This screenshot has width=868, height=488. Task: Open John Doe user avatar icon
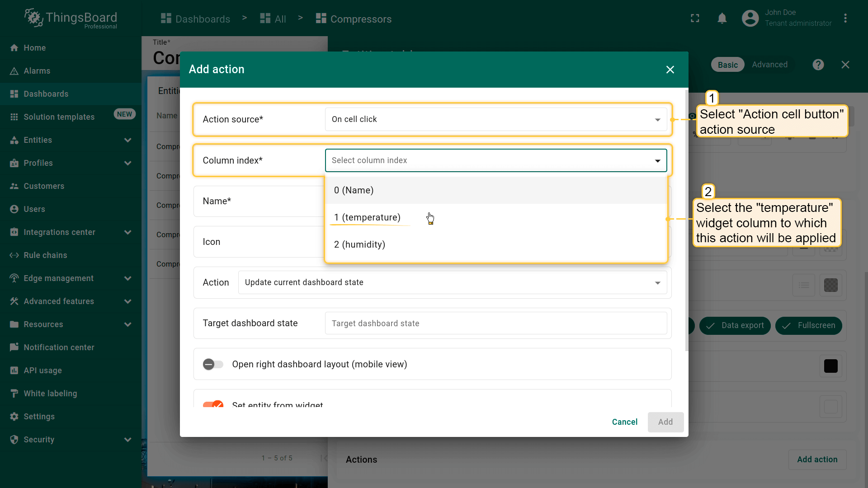(x=750, y=19)
